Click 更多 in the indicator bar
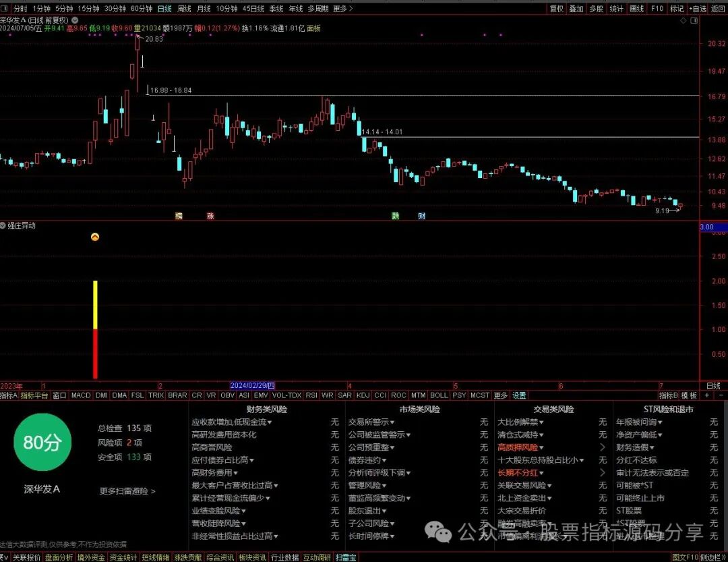 (500, 395)
